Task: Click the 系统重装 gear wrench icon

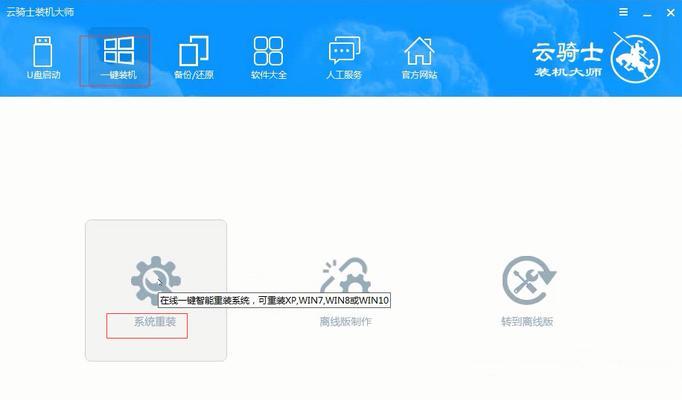Action: click(x=156, y=279)
